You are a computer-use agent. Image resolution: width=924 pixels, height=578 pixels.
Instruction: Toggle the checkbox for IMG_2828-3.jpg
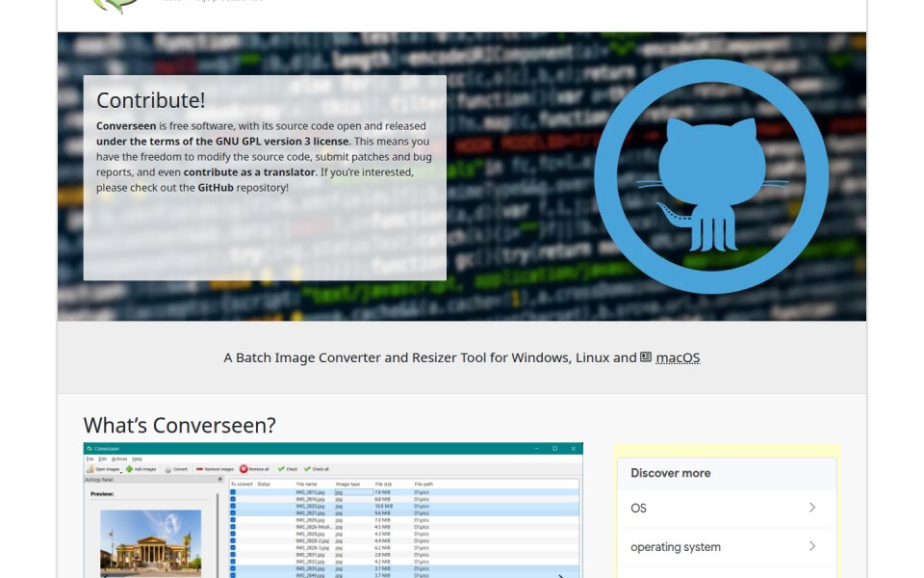233,548
